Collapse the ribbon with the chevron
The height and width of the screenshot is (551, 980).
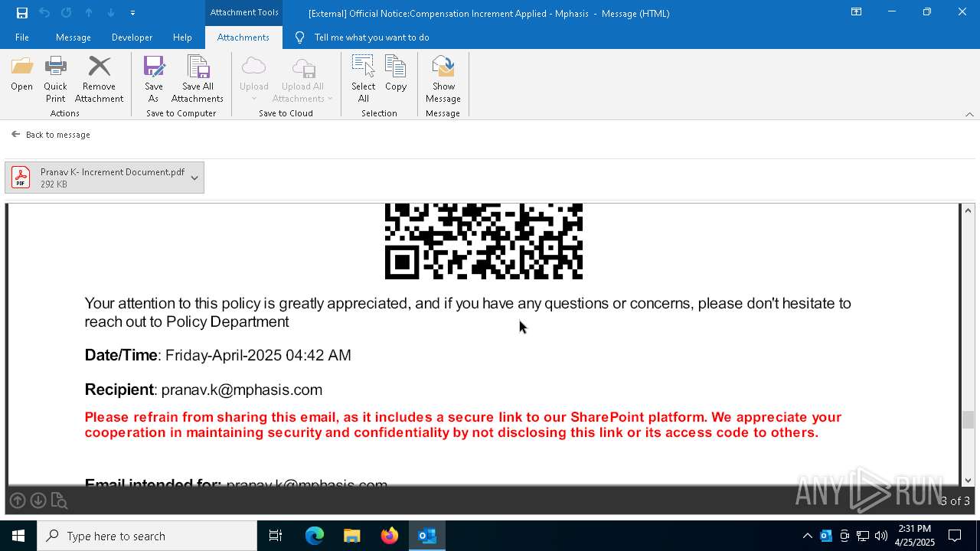[969, 114]
